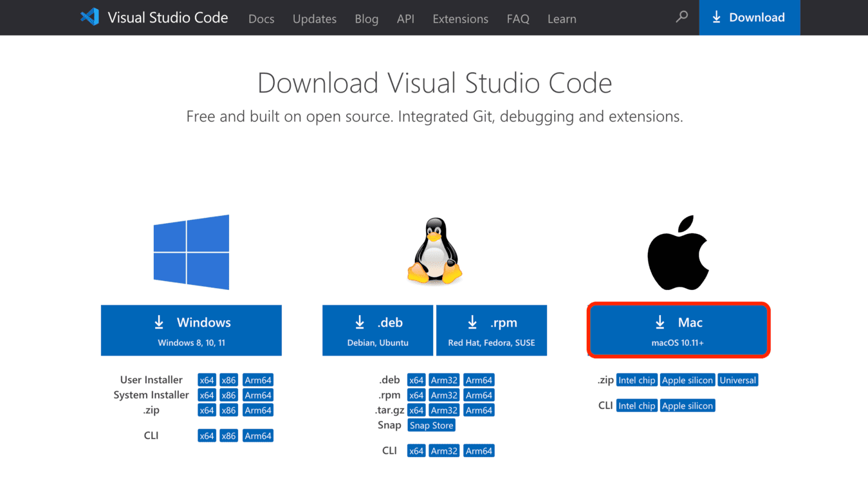Select System Installer x86 for Windows
This screenshot has width=868, height=488.
[x=228, y=395]
